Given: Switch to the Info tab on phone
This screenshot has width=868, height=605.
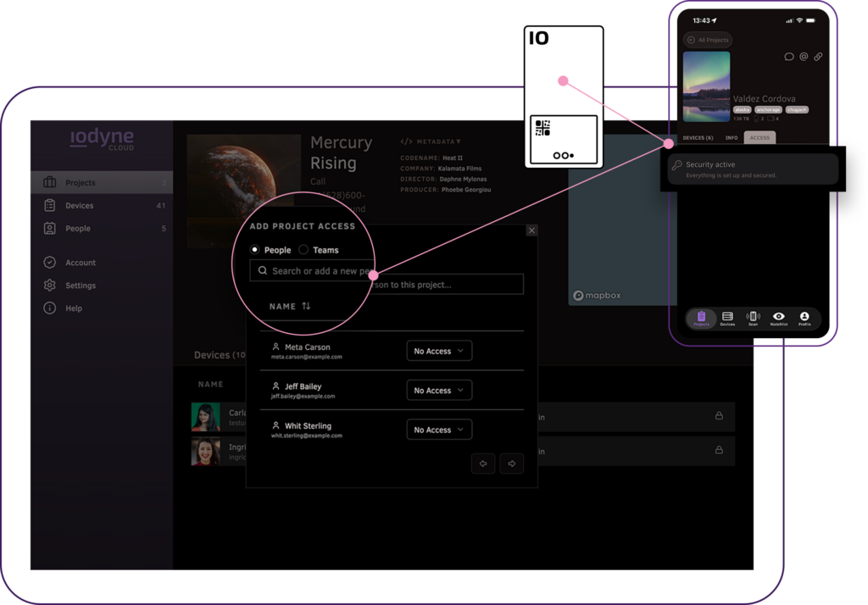Looking at the screenshot, I should pyautogui.click(x=732, y=138).
